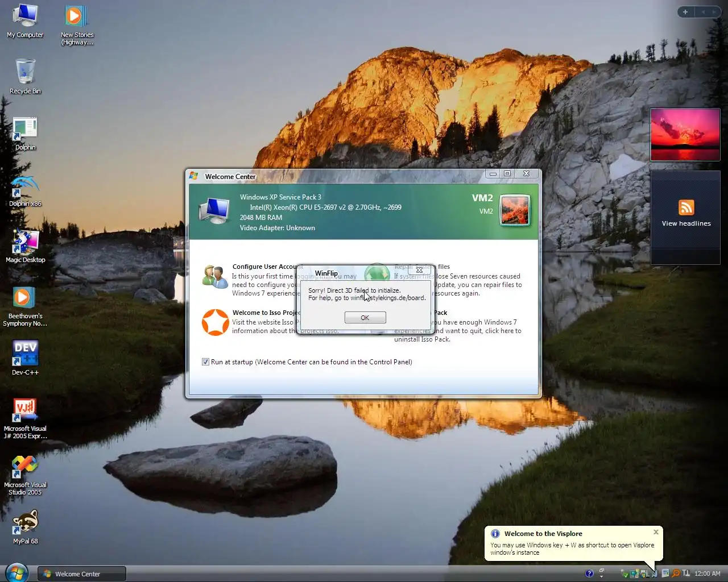Click the VM2 user picture in Welcome Center
Viewport: 728px width, 582px height.
tap(515, 210)
